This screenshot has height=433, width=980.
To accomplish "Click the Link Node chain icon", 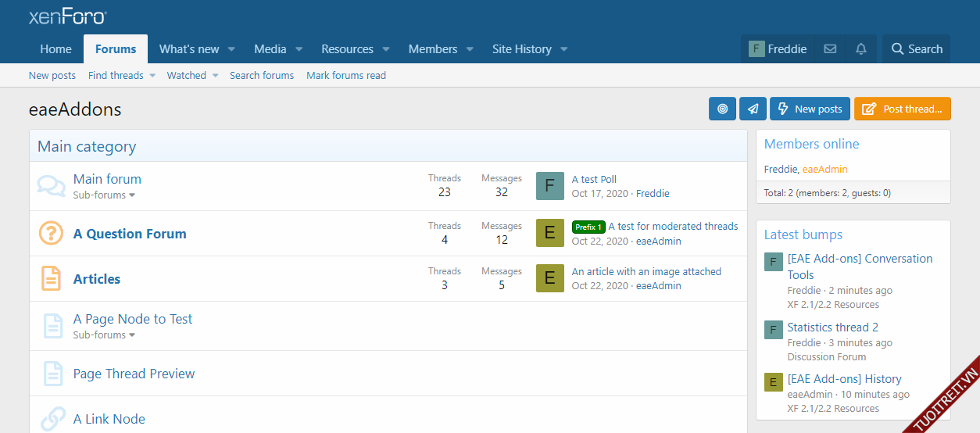I will pos(52,419).
